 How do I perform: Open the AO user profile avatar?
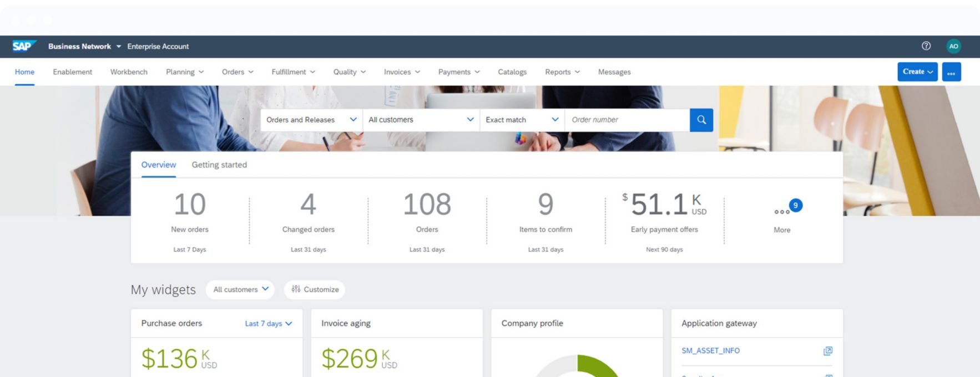(953, 46)
